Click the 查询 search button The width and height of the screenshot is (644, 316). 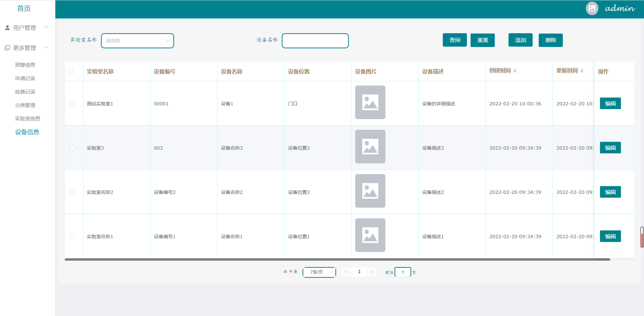click(454, 40)
